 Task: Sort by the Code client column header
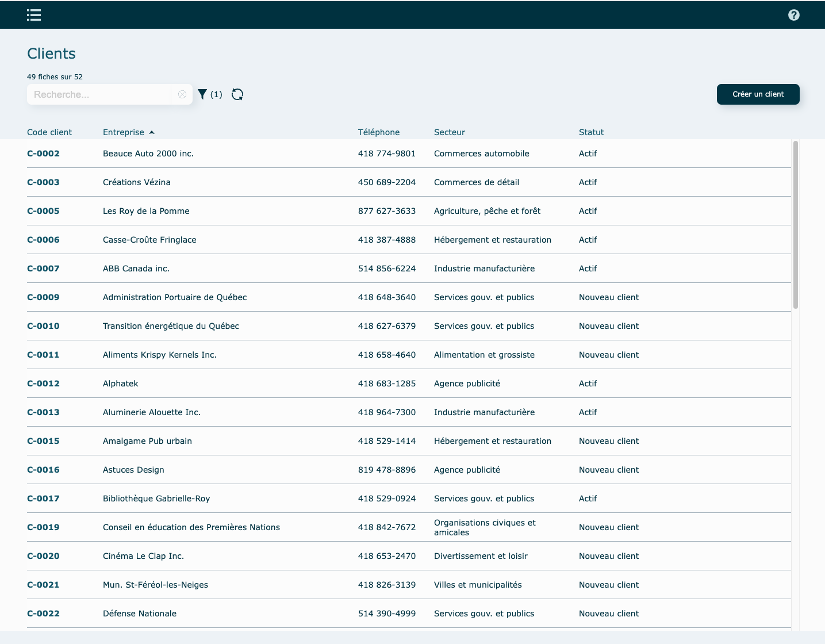tap(49, 132)
